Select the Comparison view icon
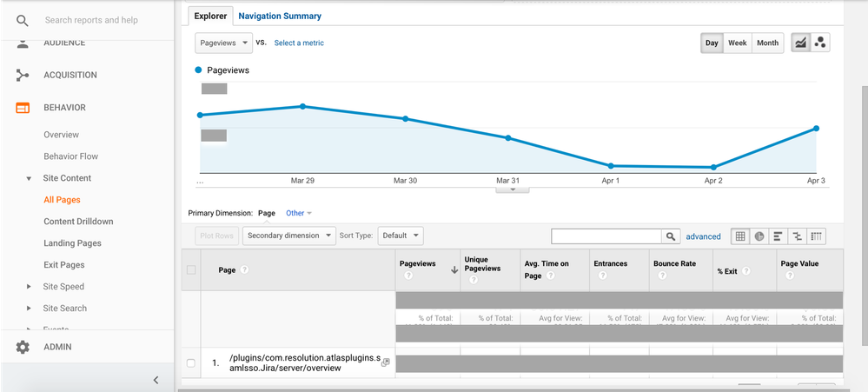 (797, 236)
